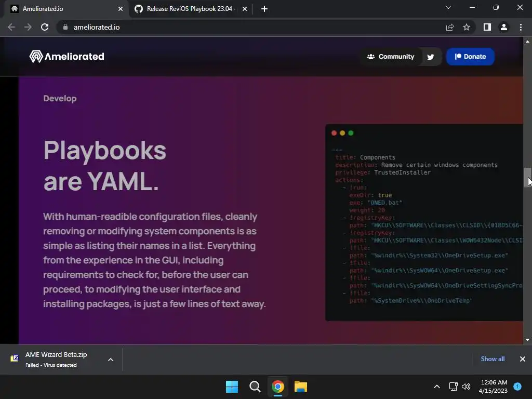Viewport: 532px width, 399px height.
Task: Bookmark this tab with the star
Action: coord(467,27)
